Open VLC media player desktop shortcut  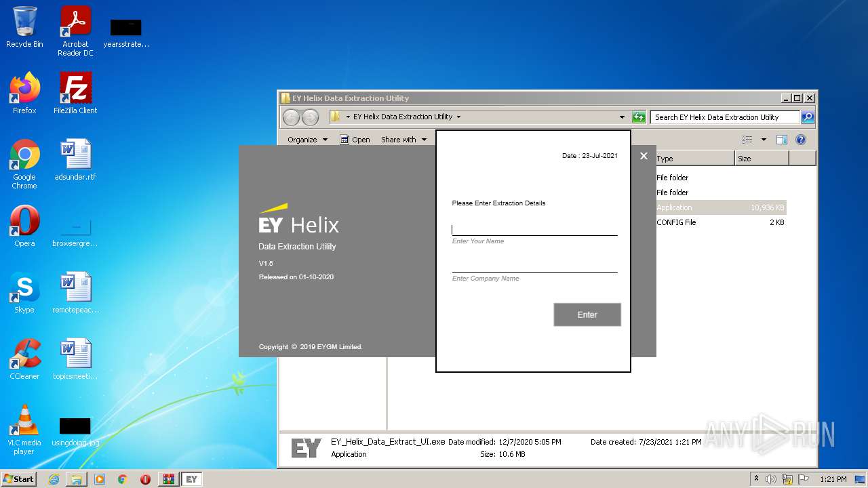tap(24, 430)
